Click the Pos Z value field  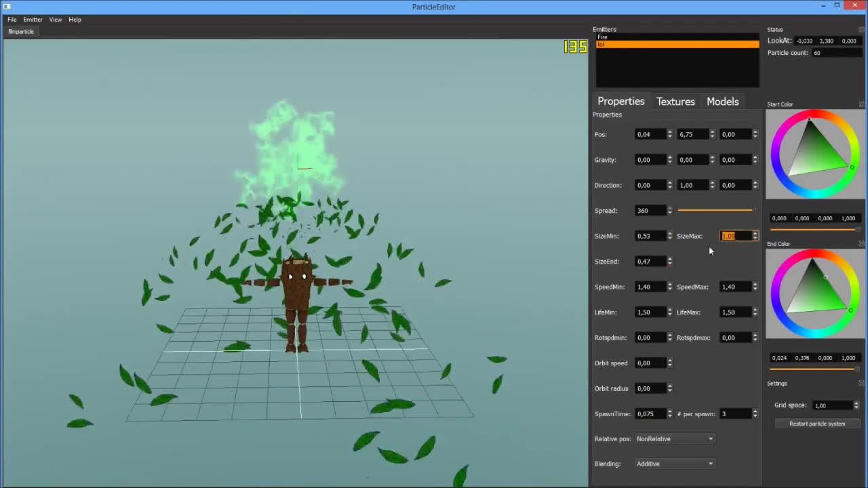[735, 134]
